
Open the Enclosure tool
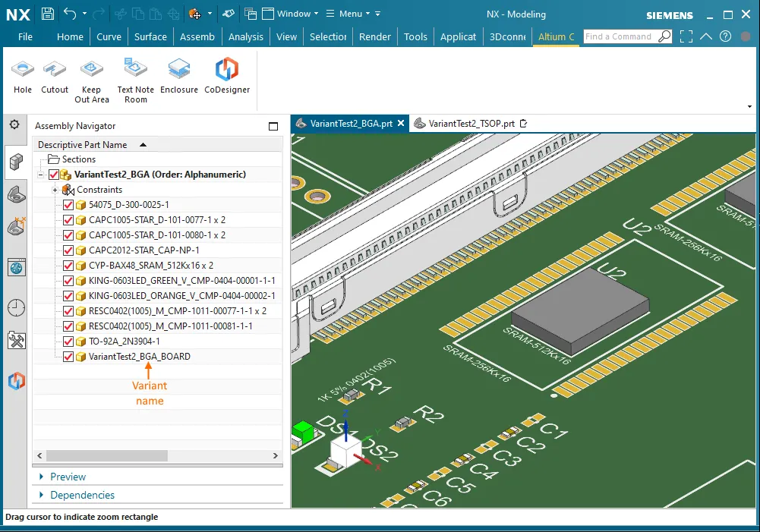click(x=179, y=77)
